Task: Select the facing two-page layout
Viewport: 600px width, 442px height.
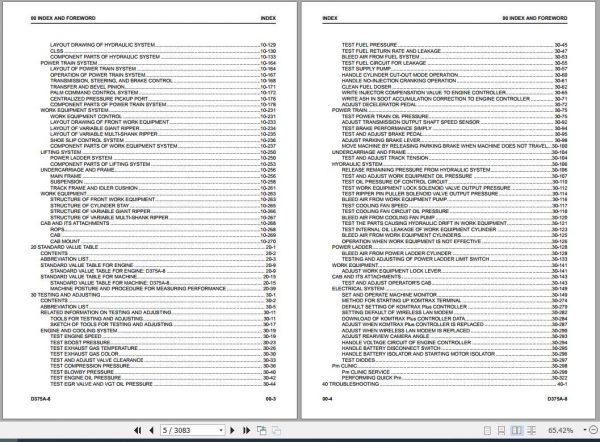Action: click(516, 431)
